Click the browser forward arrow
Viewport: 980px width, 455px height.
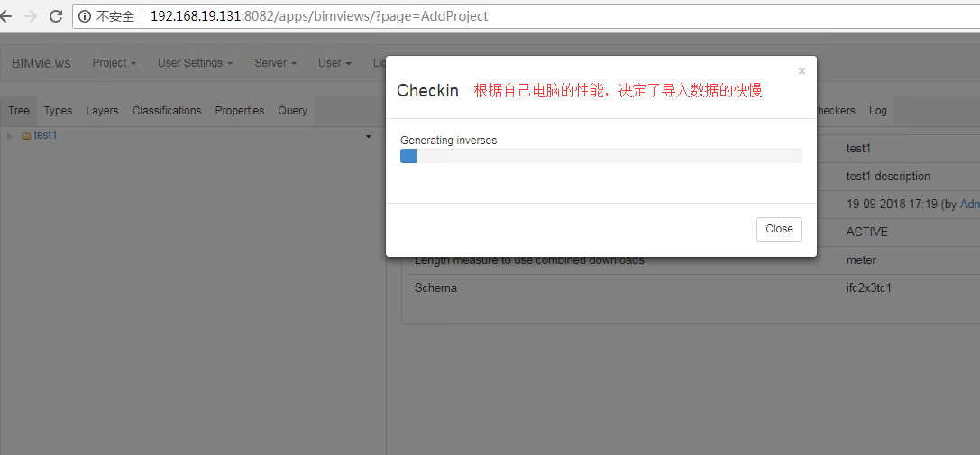click(32, 16)
